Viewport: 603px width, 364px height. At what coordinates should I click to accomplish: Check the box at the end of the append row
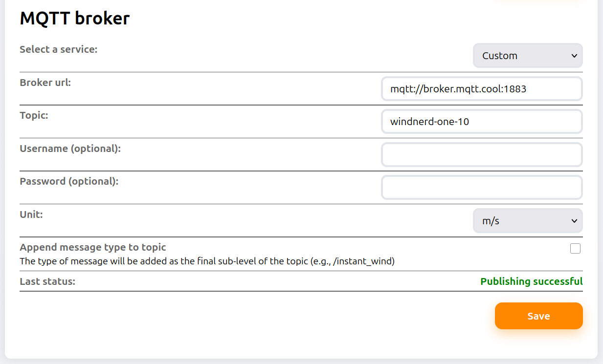[x=575, y=249]
